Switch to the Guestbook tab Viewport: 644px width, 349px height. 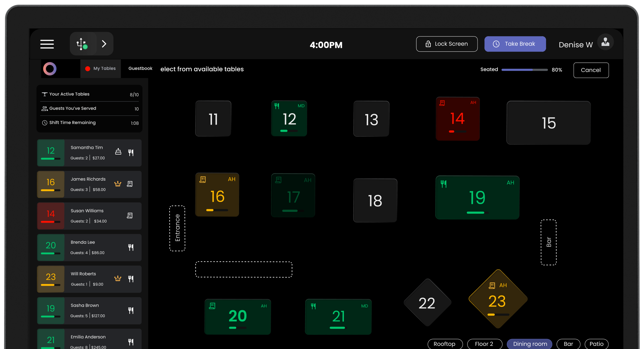pos(140,68)
